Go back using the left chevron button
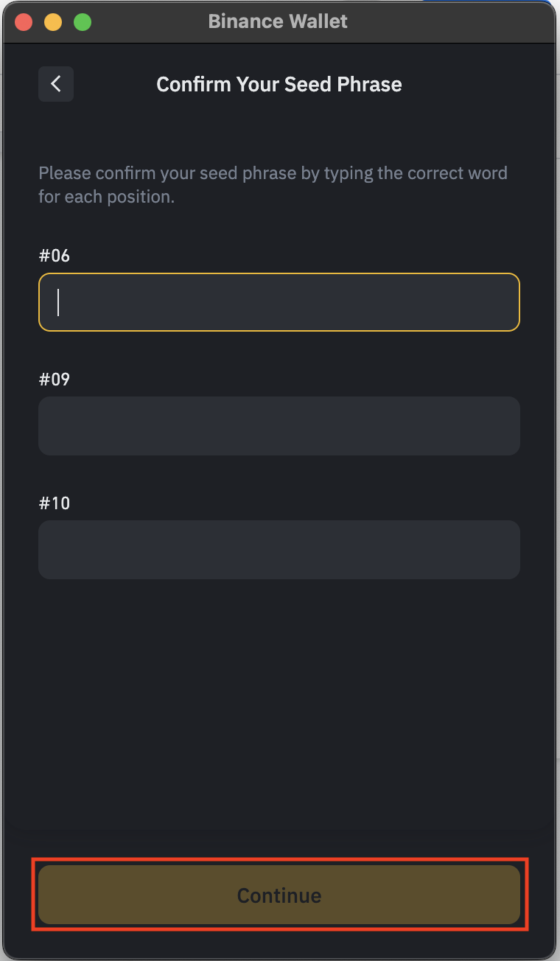The height and width of the screenshot is (961, 560). coord(56,84)
